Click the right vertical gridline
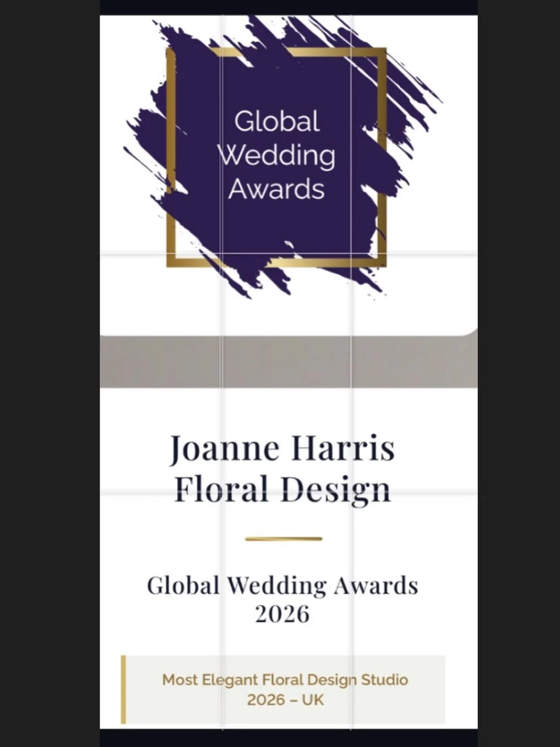560x747 pixels. 351,419
